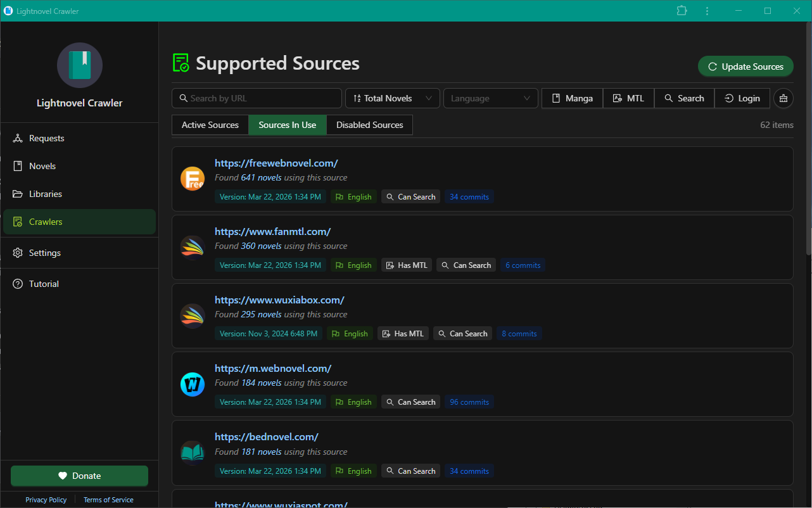Open the https://freewebnovel.com/ link
The height and width of the screenshot is (508, 812).
(x=276, y=163)
